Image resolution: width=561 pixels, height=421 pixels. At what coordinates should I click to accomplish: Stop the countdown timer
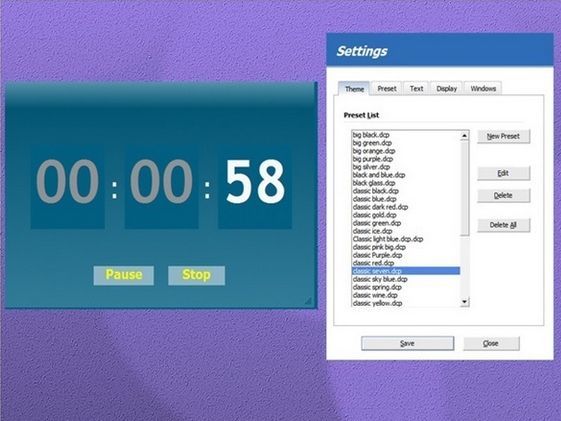[196, 275]
